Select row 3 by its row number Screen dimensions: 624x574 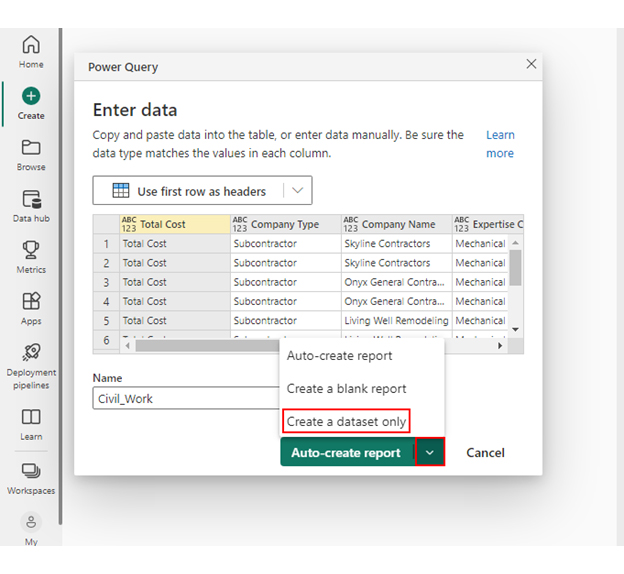106,282
